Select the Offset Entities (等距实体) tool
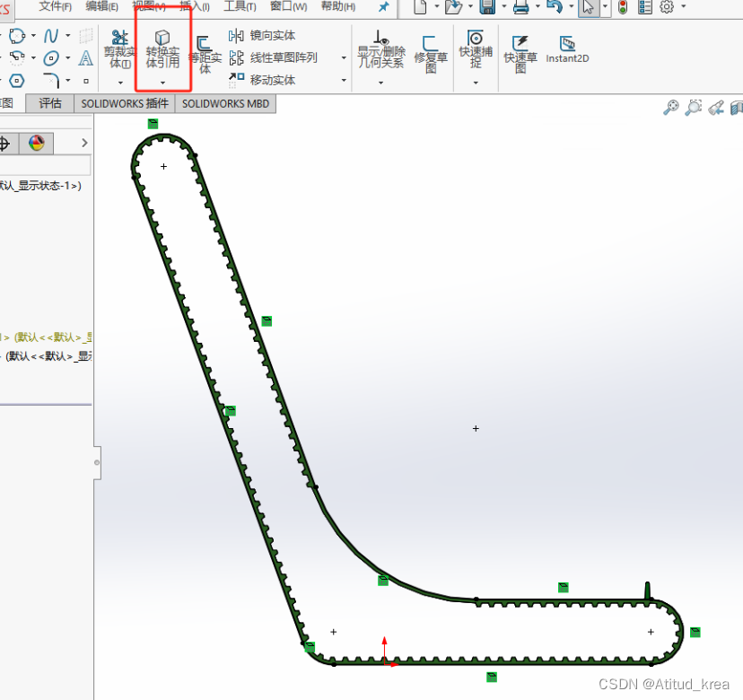The width and height of the screenshot is (743, 700). [x=205, y=55]
